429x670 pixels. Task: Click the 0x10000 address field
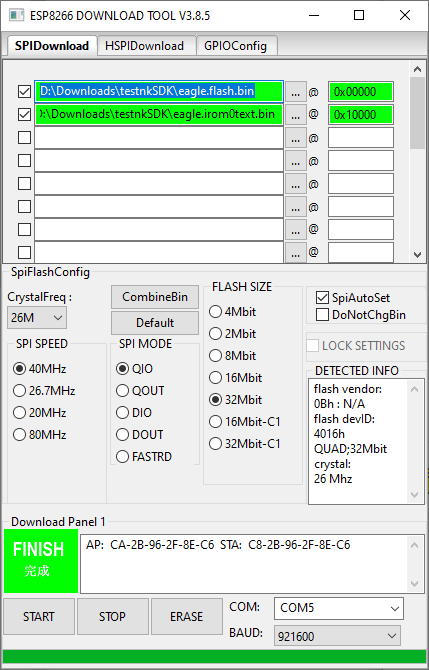click(361, 115)
